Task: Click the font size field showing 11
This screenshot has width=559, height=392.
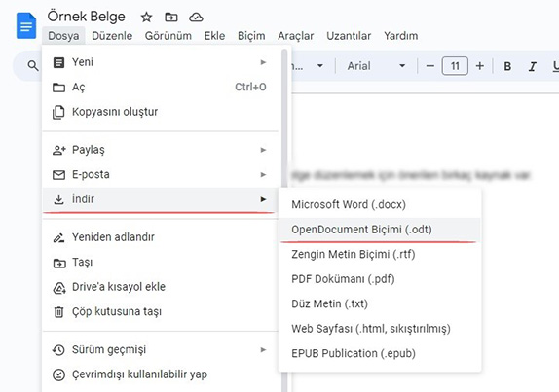Action: point(455,66)
